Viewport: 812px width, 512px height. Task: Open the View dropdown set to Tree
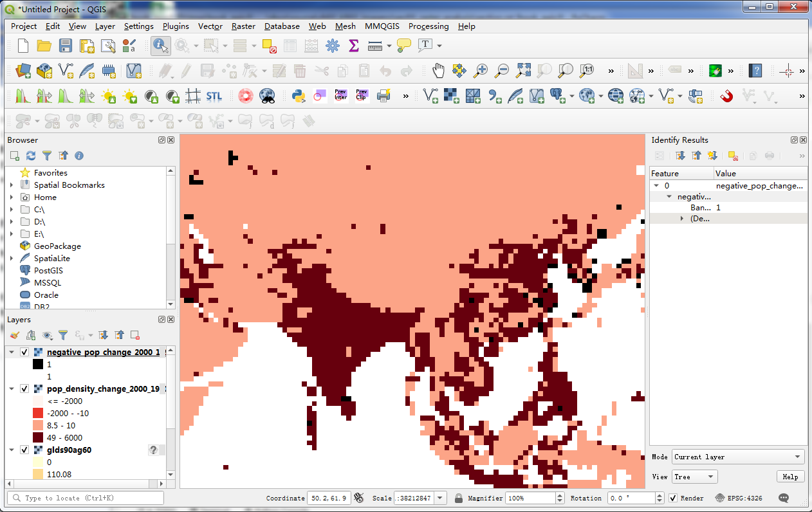(694, 477)
